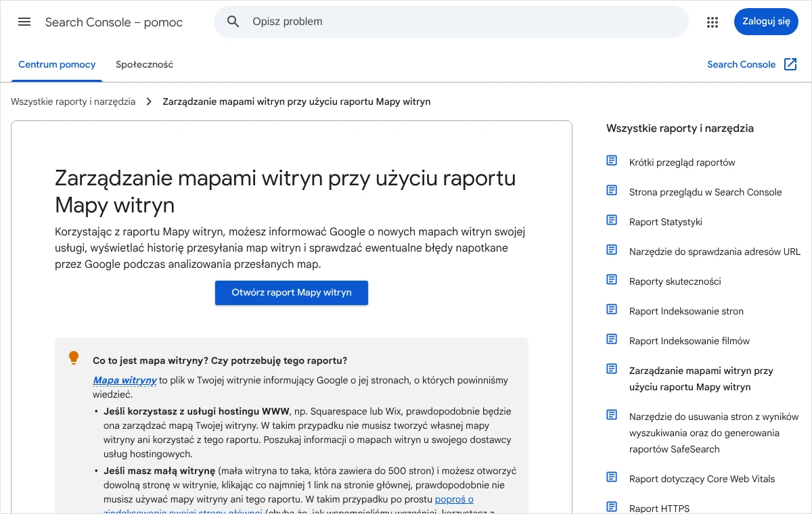Image resolution: width=812 pixels, height=514 pixels.
Task: Focus the Opisz problem search field
Action: pyautogui.click(x=451, y=22)
